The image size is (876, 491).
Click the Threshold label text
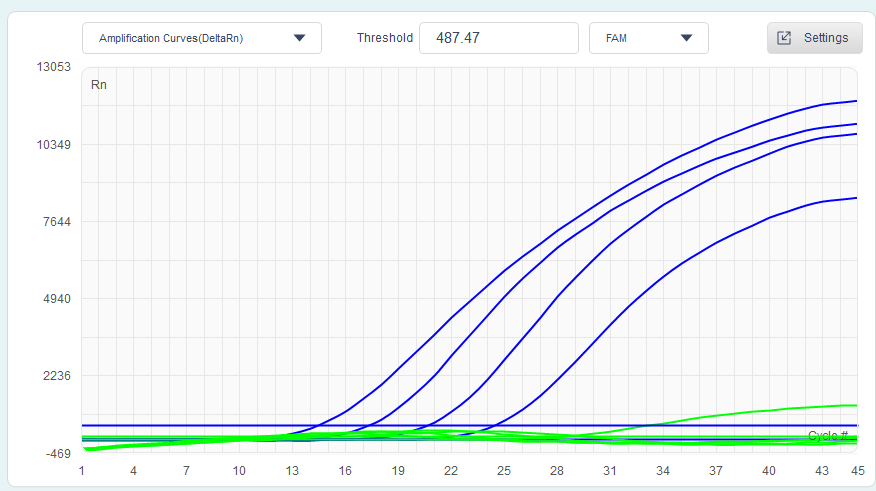point(385,38)
